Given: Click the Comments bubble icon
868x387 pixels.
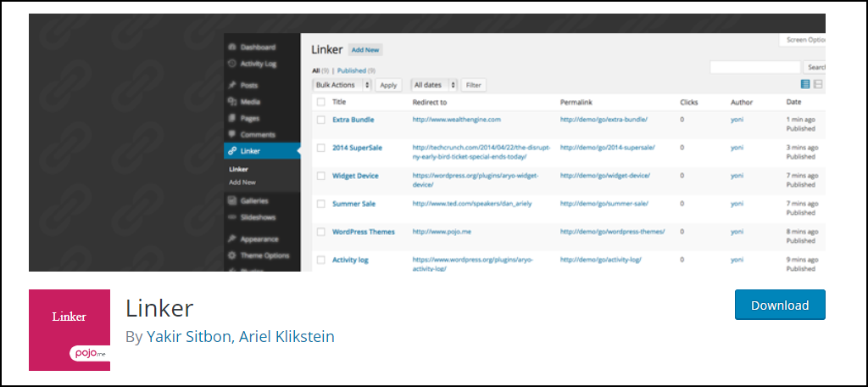Looking at the screenshot, I should point(232,135).
